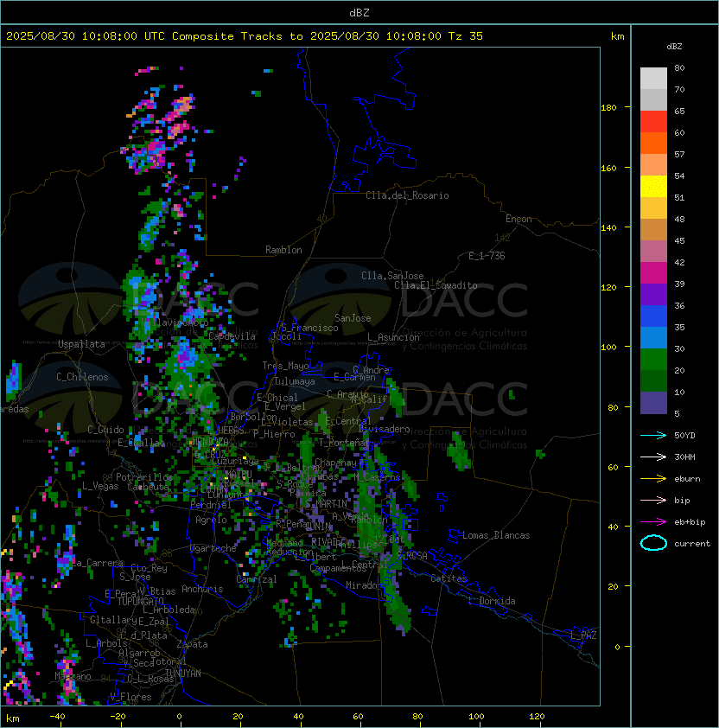Click the Zapata map label

(192, 644)
